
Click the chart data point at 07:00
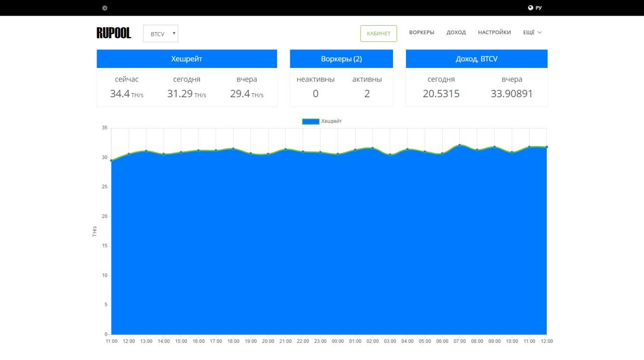[x=459, y=146]
